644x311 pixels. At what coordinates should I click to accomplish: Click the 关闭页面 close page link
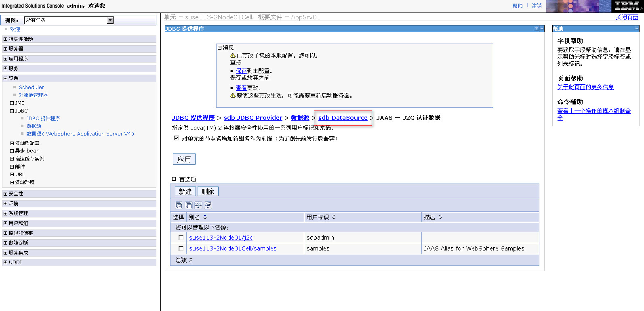click(x=627, y=17)
